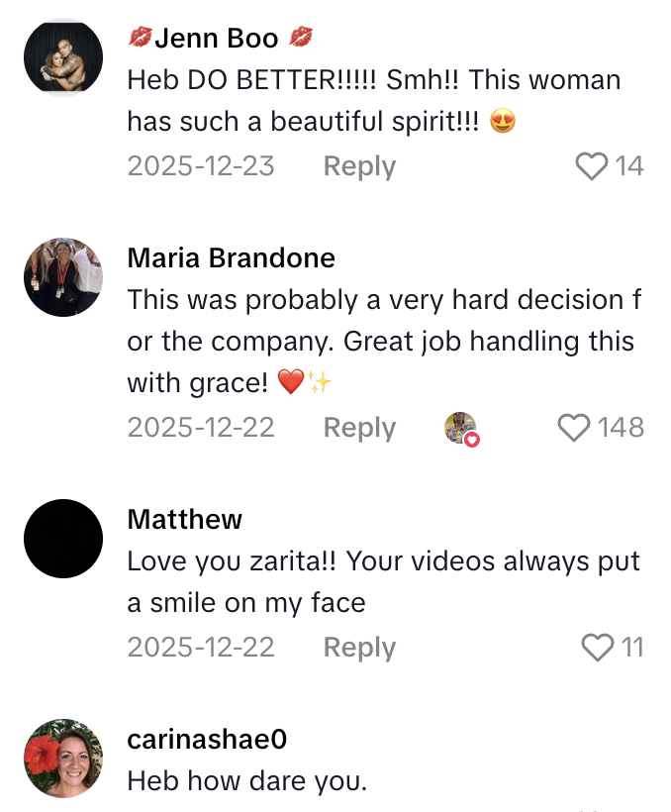Viewport: 671px width, 812px height.
Task: Tap the 148 likes count
Action: (x=621, y=428)
